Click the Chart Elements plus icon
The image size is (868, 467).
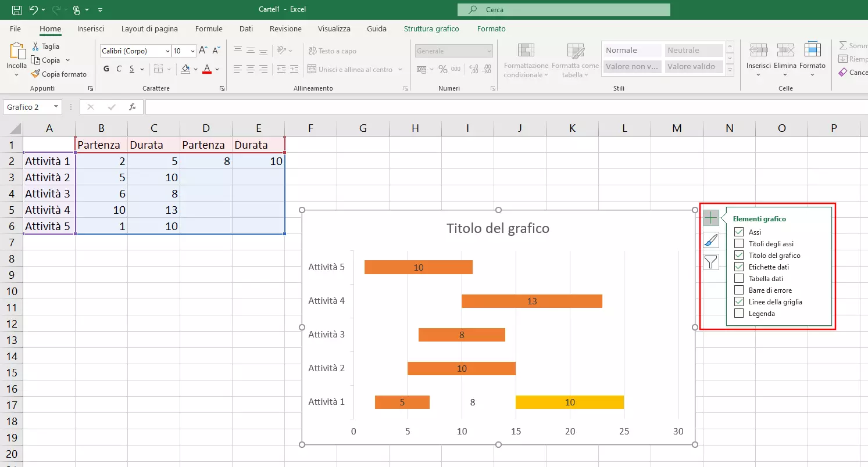tap(711, 218)
